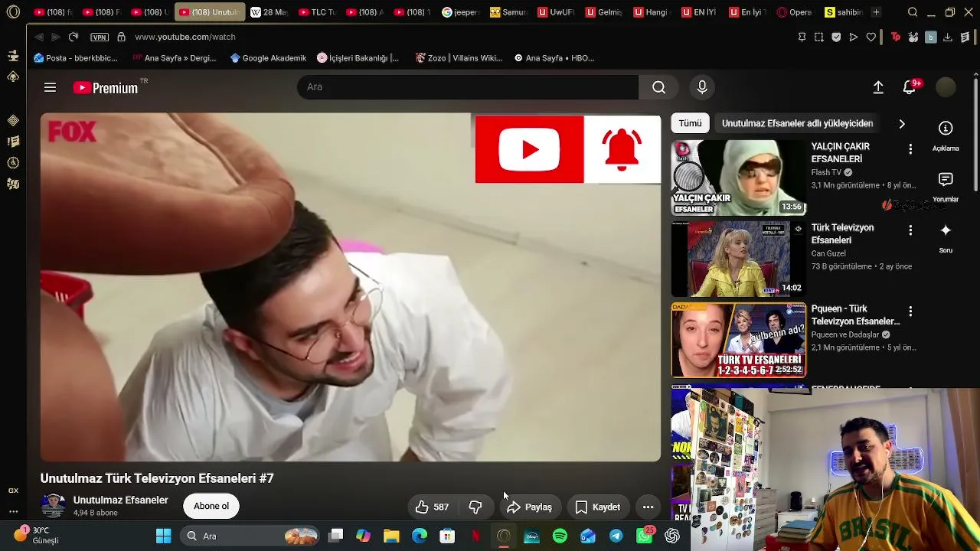Open the Açıklama info panel

[x=946, y=135]
